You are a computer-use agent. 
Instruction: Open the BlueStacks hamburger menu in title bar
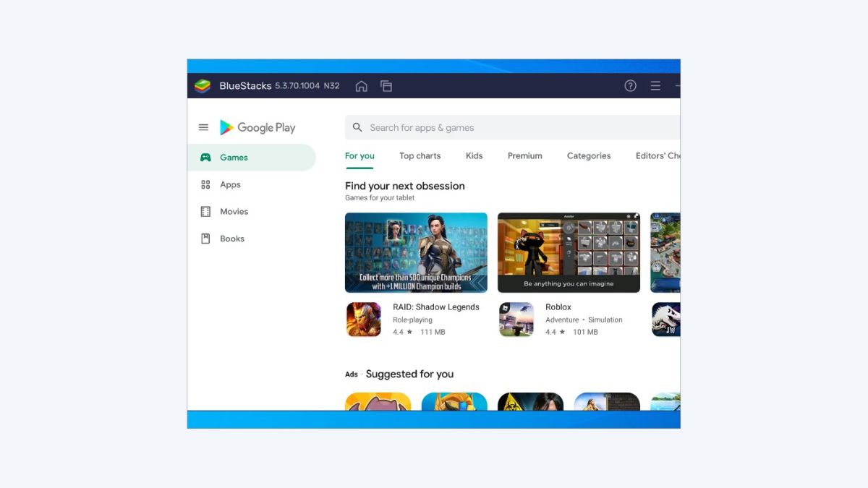655,85
